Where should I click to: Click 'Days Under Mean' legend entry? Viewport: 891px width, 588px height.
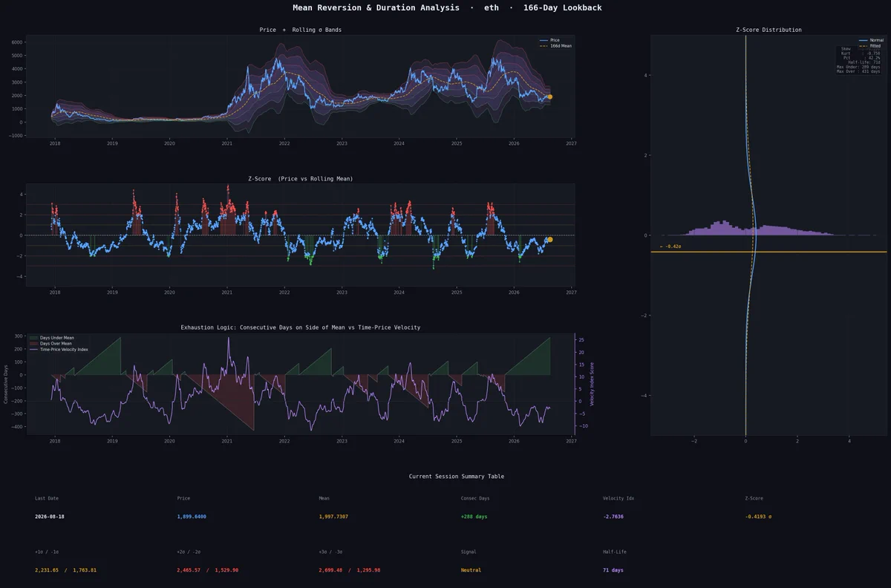(56, 338)
